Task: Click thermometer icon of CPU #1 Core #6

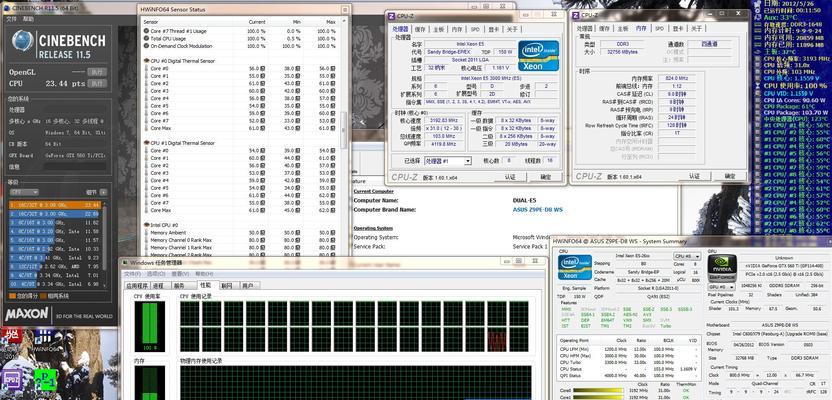Action: point(147,195)
